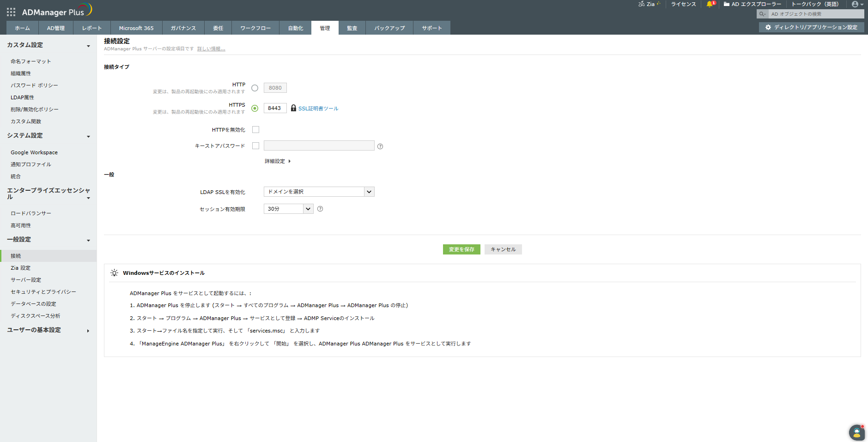
Task: Open the notifications bell
Action: [x=710, y=4]
